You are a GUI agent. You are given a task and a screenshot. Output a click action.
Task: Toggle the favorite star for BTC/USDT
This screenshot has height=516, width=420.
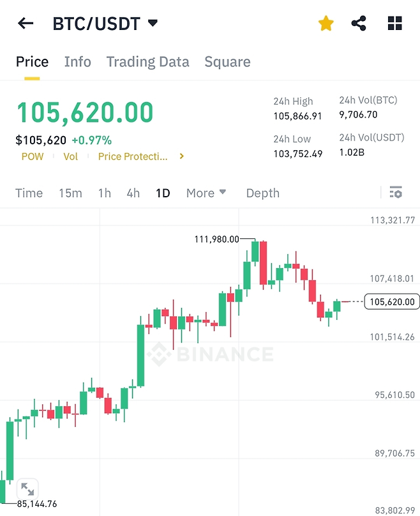coord(326,24)
